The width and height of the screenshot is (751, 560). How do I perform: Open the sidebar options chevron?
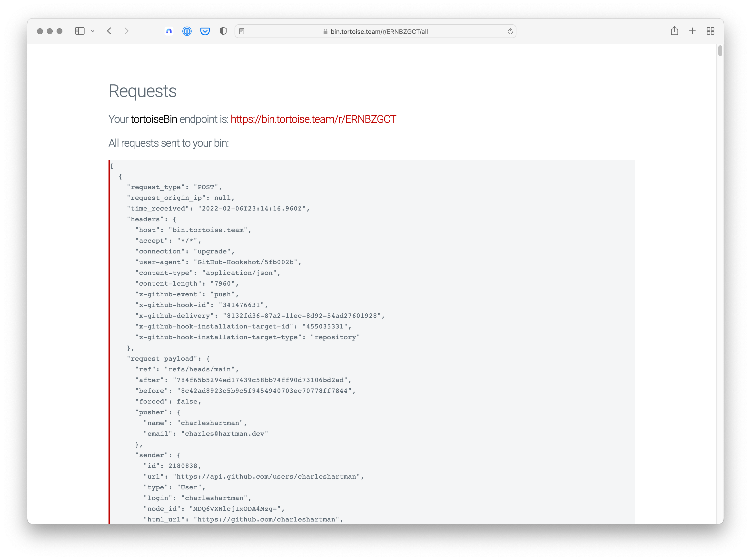coord(93,31)
